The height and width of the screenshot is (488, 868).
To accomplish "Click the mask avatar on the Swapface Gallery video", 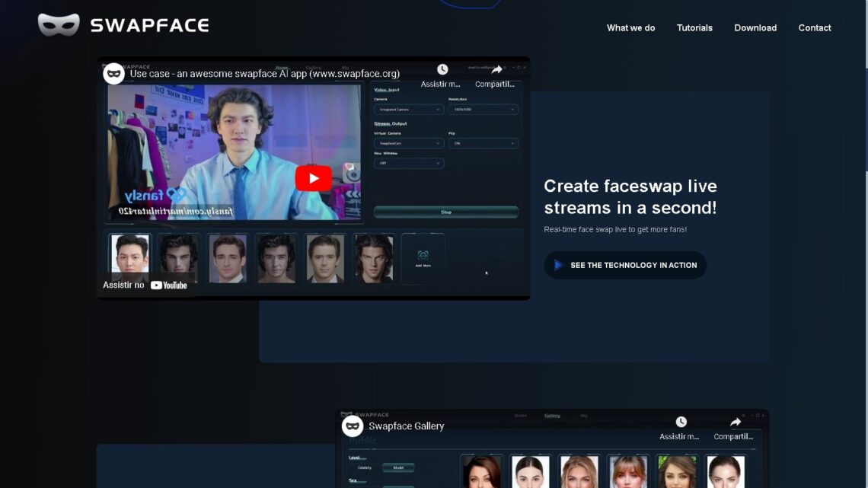I will coord(352,426).
